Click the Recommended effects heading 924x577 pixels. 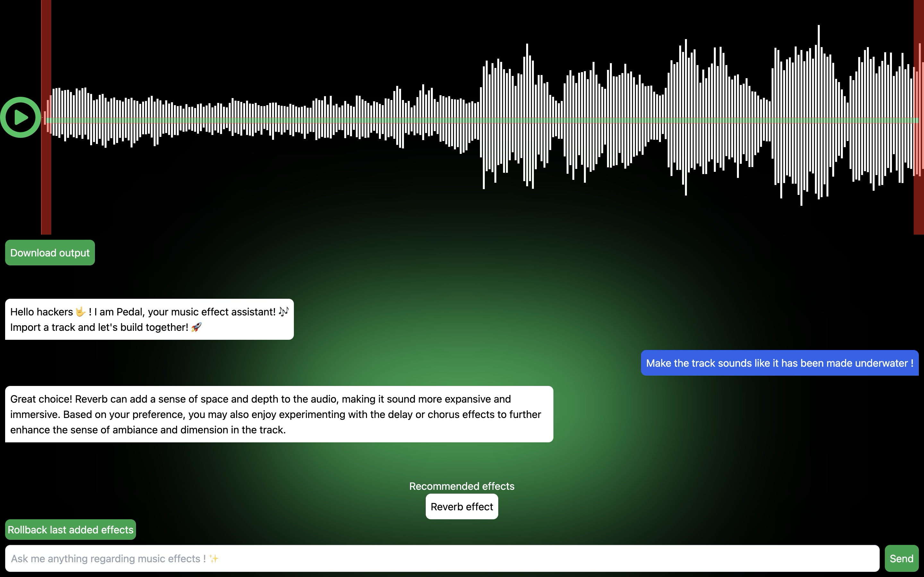(x=462, y=486)
